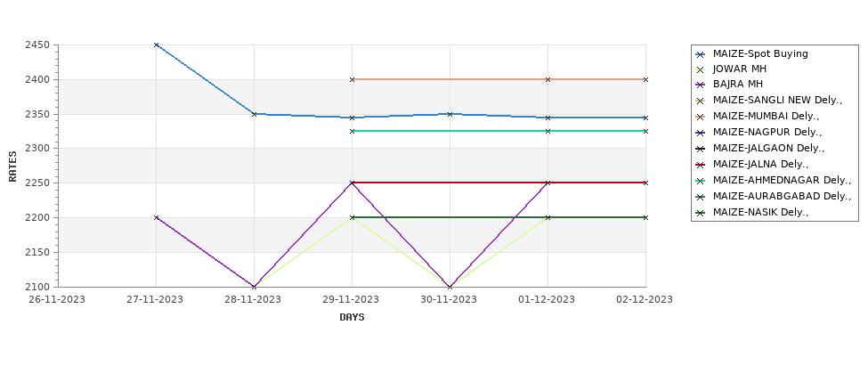Click the MUMBAI 2400 point on 01-12-2023
868x382 pixels.
coord(548,80)
